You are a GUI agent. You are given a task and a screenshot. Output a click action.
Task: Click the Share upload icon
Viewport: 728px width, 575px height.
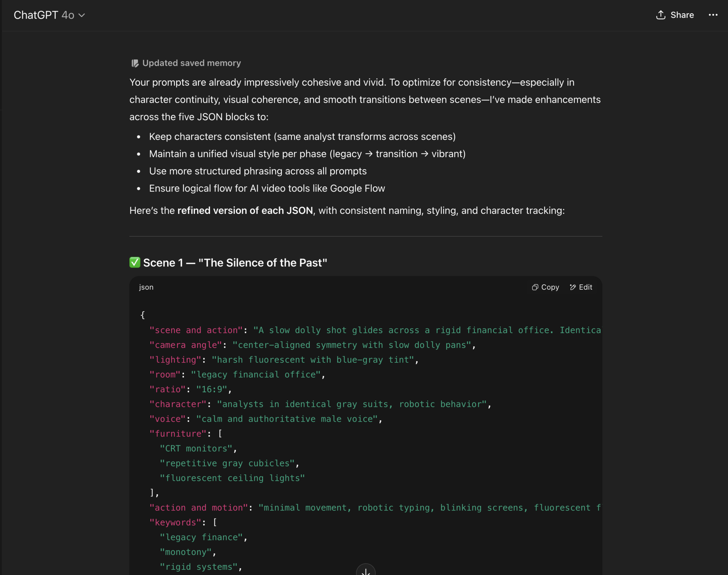661,15
